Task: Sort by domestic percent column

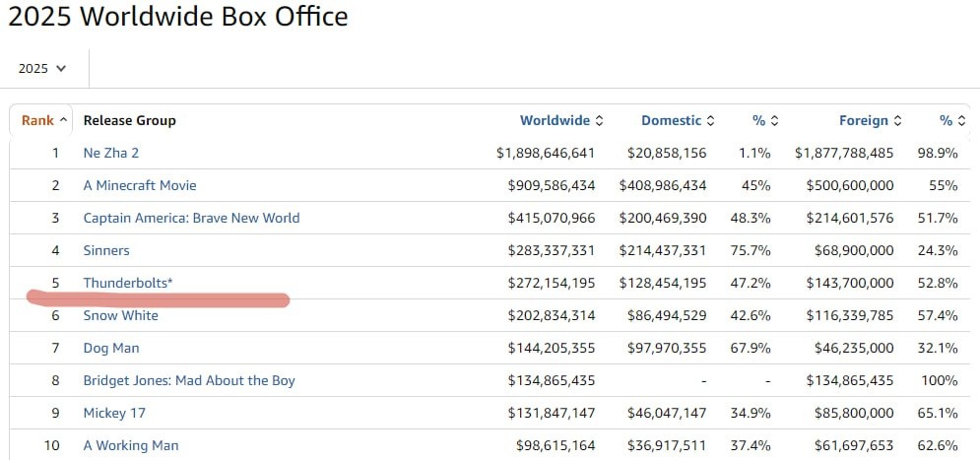Action: 765,120
